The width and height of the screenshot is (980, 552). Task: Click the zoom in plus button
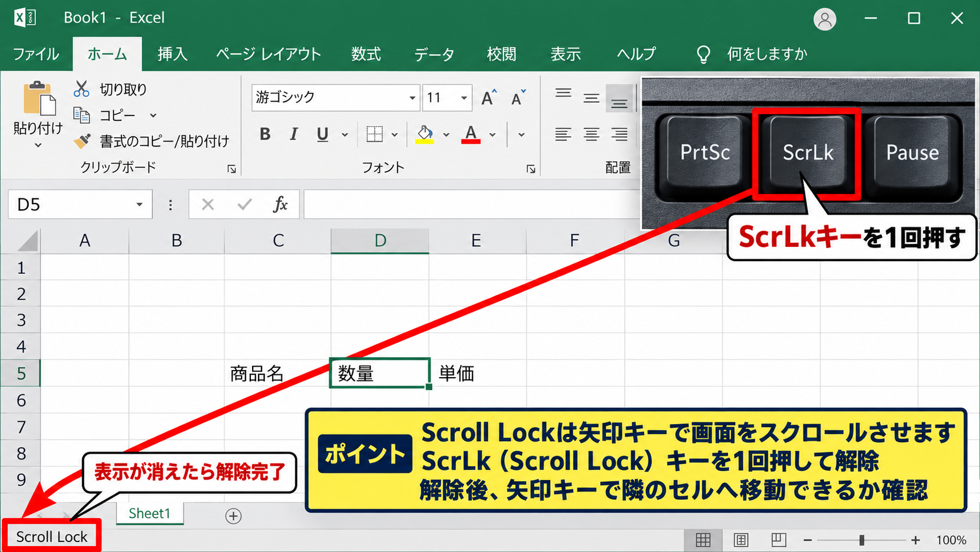916,540
